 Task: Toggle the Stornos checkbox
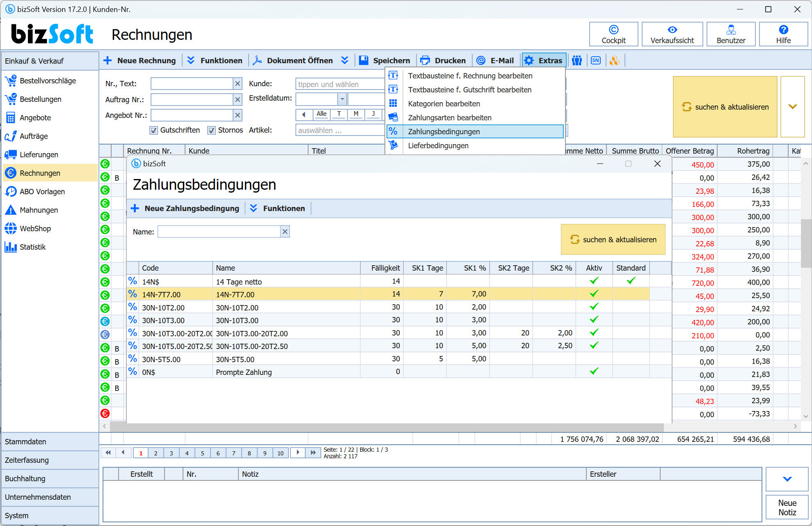click(x=212, y=130)
